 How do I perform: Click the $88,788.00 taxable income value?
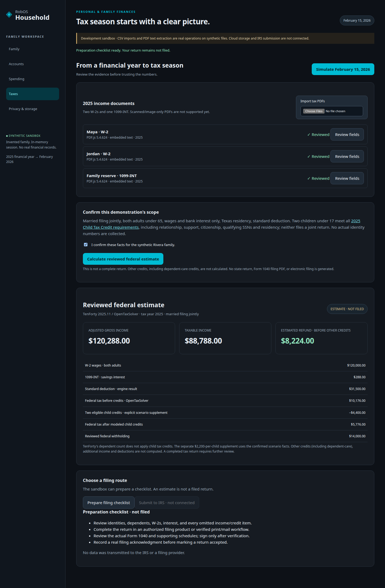[203, 341]
